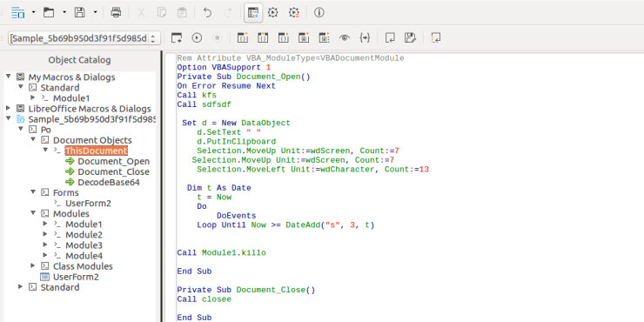Click the Select Module gear icon
The width and height of the screenshot is (644, 322).
(293, 13)
